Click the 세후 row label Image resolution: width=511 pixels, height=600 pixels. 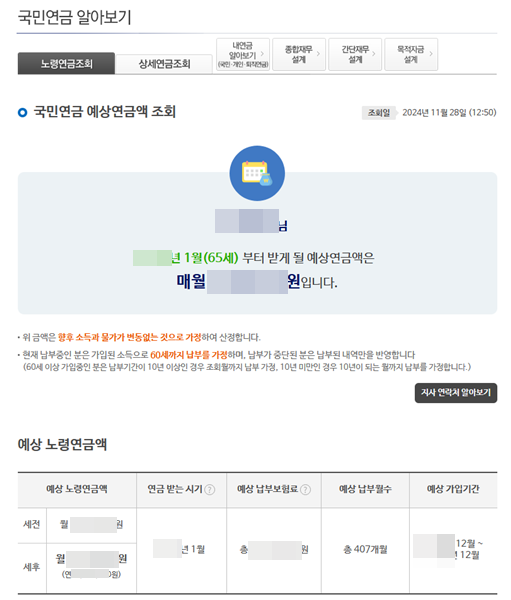32,567
